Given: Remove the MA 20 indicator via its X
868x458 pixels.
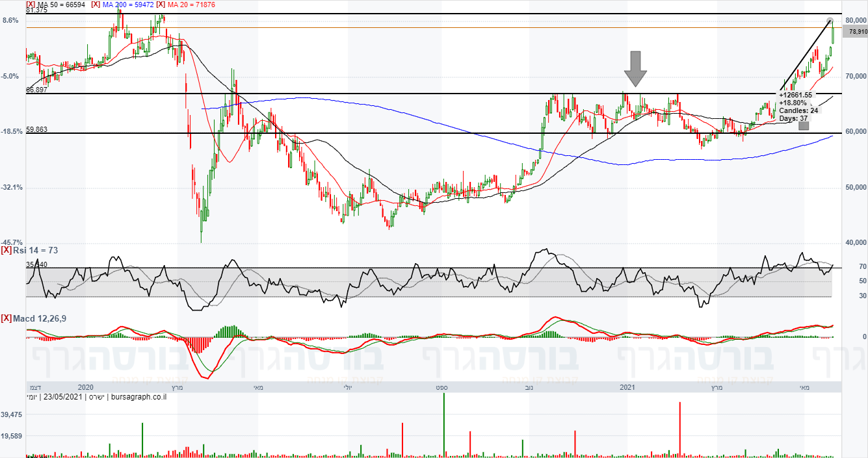Looking at the screenshot, I should [161, 5].
